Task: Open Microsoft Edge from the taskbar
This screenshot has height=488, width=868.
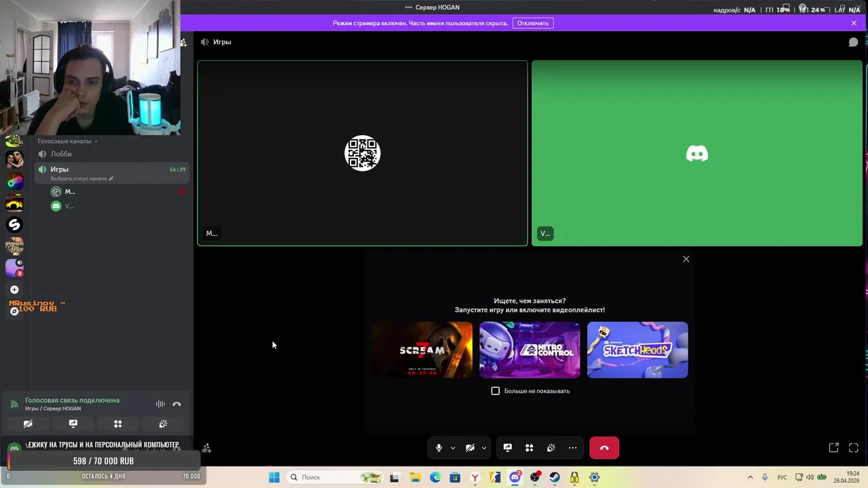Action: pyautogui.click(x=435, y=477)
